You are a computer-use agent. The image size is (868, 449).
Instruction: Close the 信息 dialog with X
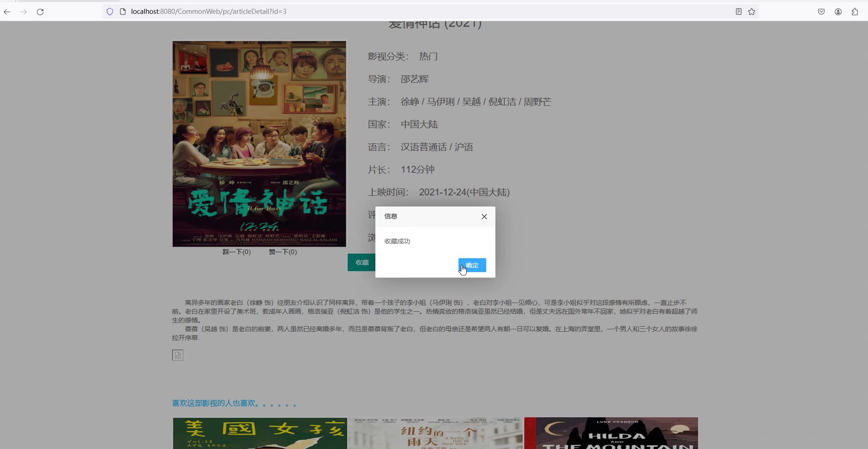(x=484, y=217)
